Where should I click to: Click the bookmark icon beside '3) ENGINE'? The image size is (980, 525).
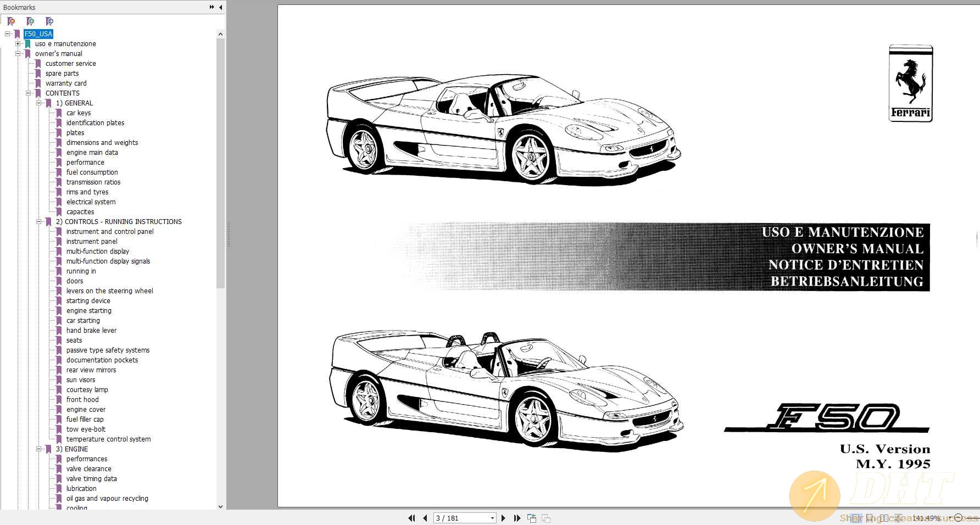click(48, 449)
